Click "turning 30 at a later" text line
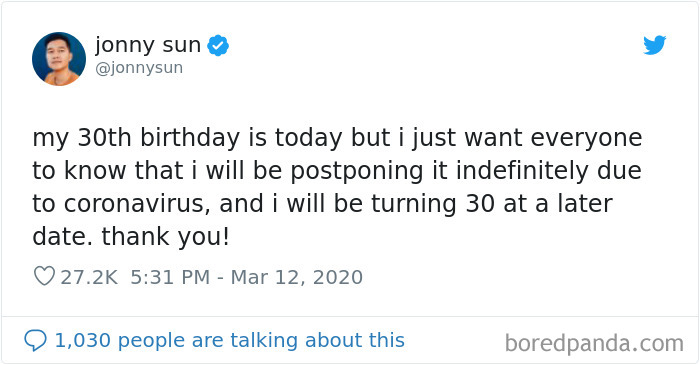The height and width of the screenshot is (365, 700). point(492,204)
